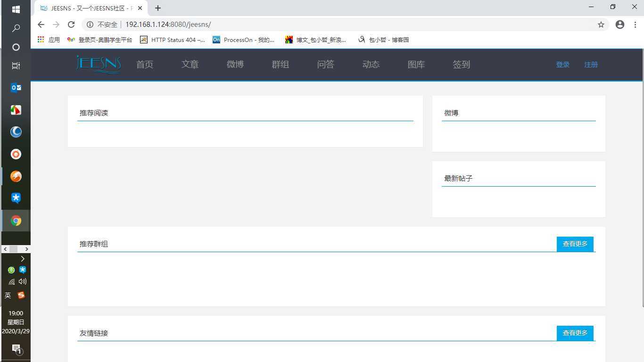Image resolution: width=644 pixels, height=362 pixels.
Task: Click the network icon in the system tray
Action: coord(11,282)
